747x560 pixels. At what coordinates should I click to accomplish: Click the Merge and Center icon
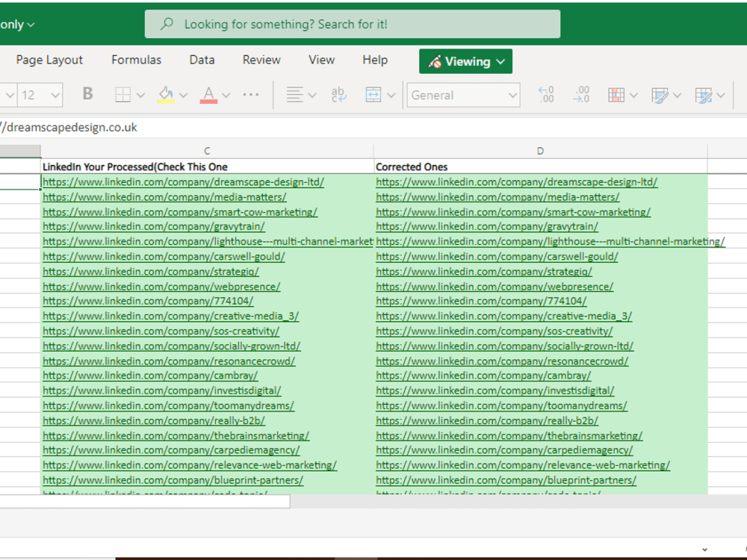[x=373, y=95]
